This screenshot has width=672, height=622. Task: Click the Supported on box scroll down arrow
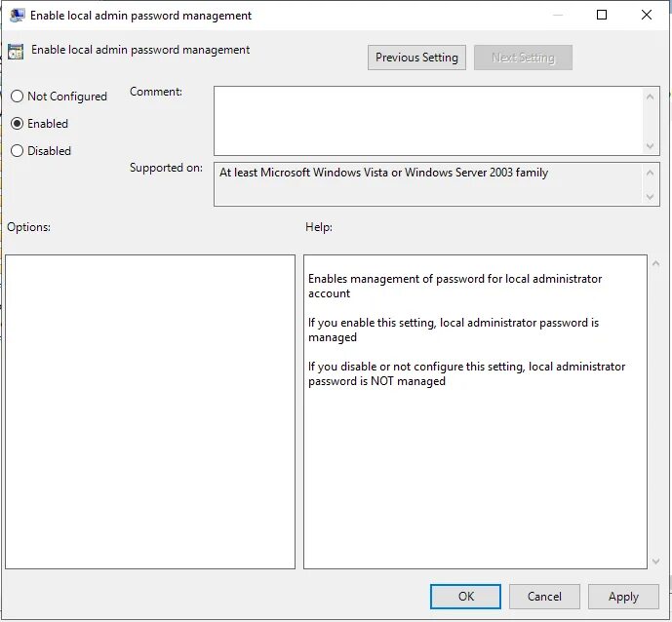(650, 197)
